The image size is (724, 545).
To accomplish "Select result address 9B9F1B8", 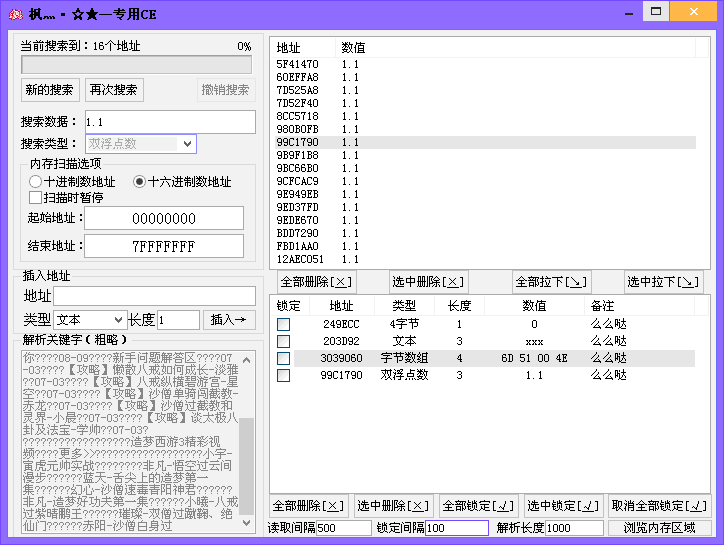I will (297, 155).
